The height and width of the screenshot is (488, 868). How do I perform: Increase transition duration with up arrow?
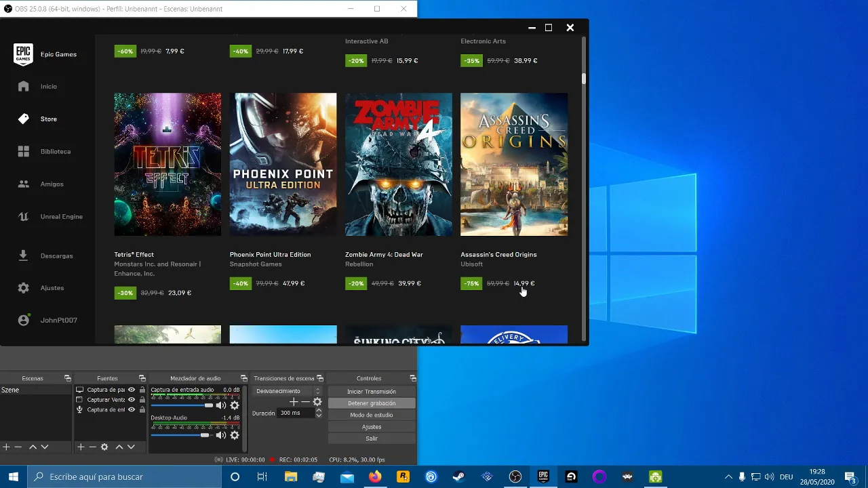point(319,410)
